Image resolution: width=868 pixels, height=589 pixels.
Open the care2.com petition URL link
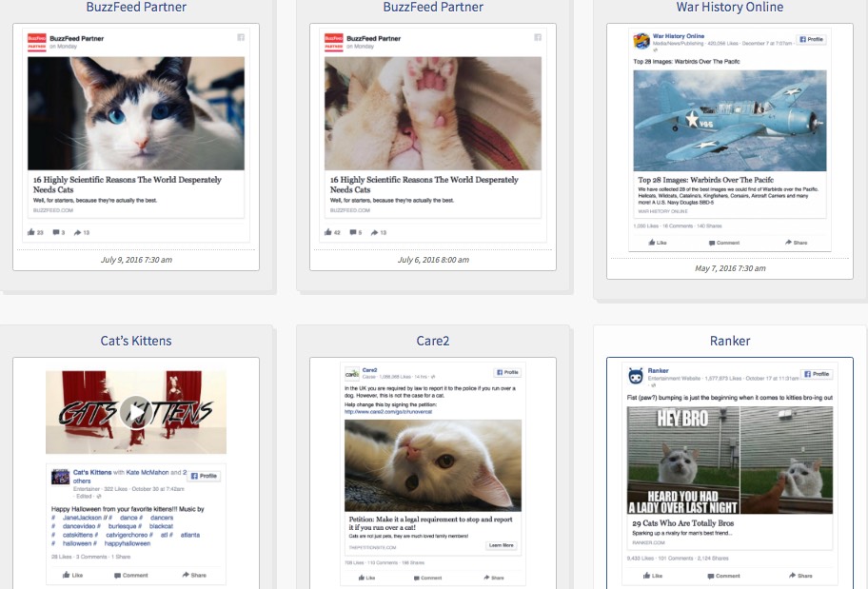click(x=388, y=412)
